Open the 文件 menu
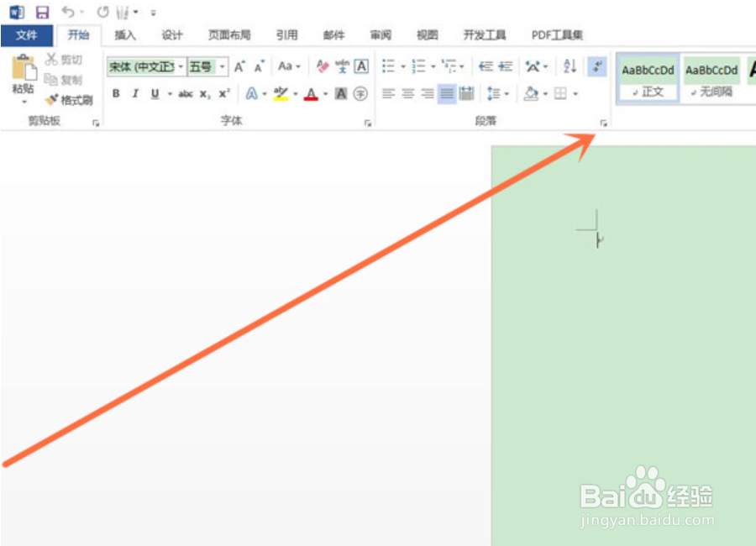 pos(27,34)
